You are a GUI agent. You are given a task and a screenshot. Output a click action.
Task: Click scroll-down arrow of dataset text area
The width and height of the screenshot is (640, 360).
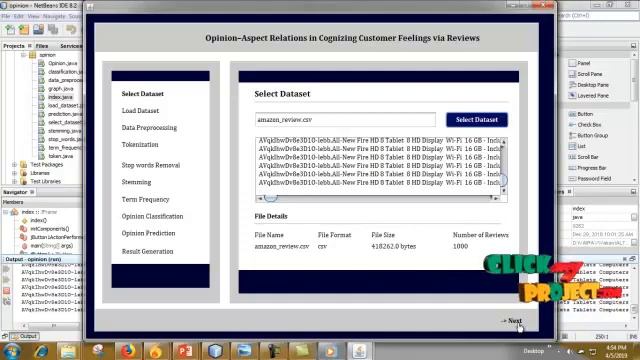pyautogui.click(x=504, y=191)
